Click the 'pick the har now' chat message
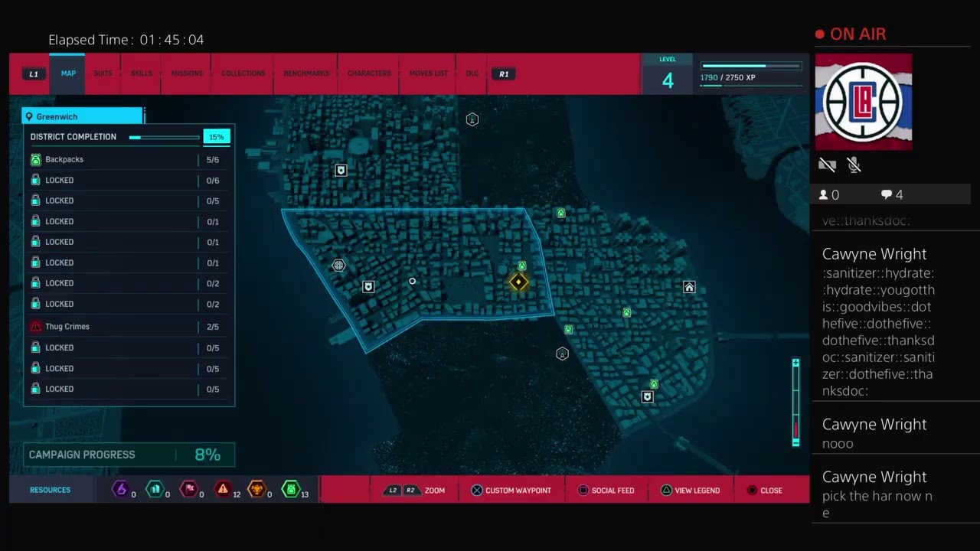Viewport: 980px width, 551px height. click(877, 504)
